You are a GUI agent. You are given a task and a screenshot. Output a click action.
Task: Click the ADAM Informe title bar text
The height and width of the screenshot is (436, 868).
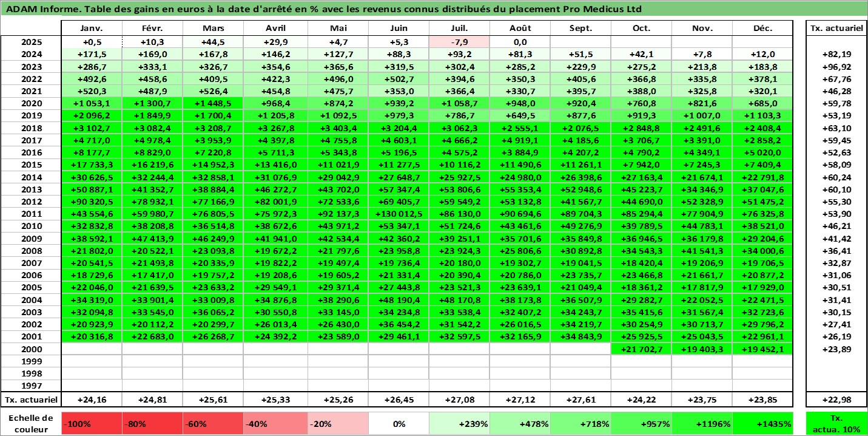[323, 9]
